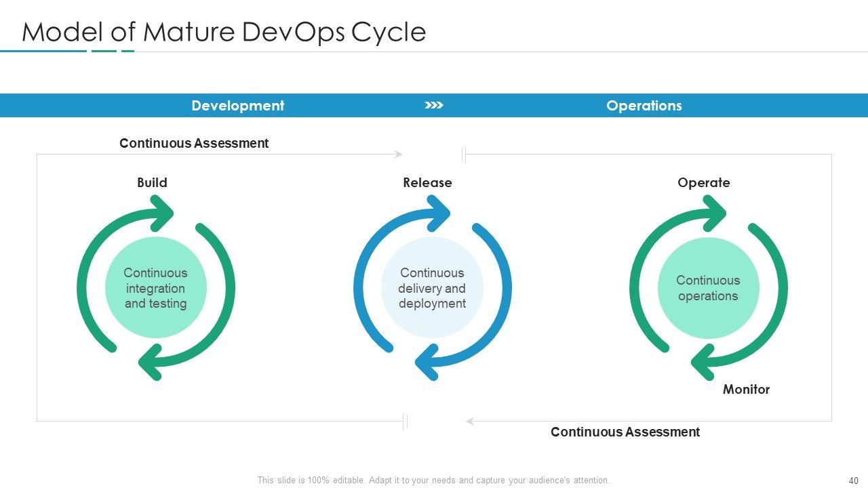Screen dimensions: 868x488
Task: Click the Continuous operations circle
Action: click(x=708, y=288)
